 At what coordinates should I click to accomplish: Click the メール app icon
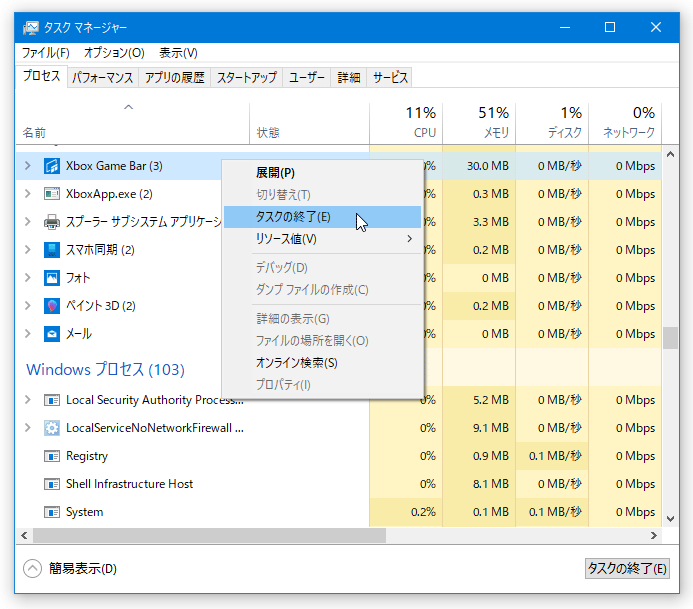(x=52, y=334)
